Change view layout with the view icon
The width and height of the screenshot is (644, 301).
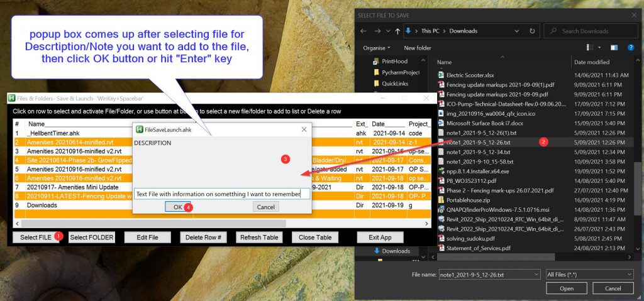point(590,48)
